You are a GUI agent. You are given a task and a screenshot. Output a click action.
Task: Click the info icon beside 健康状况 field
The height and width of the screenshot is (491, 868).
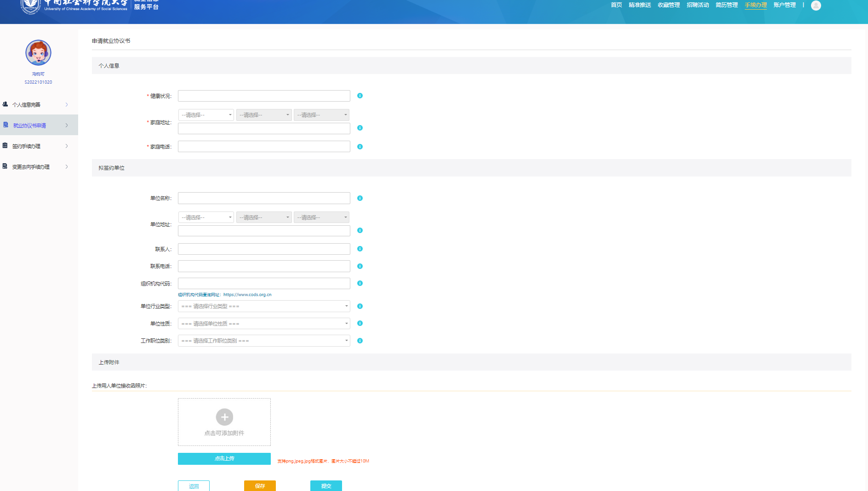(360, 96)
